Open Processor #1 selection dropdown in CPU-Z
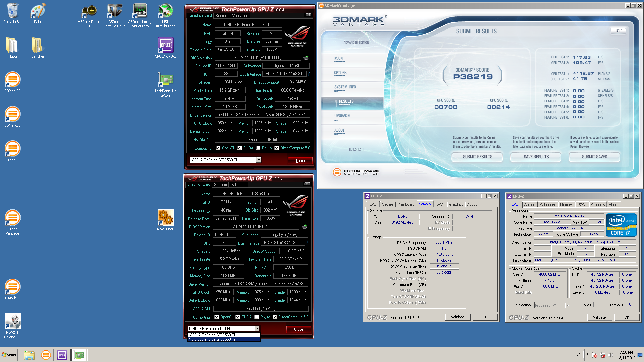 point(567,305)
